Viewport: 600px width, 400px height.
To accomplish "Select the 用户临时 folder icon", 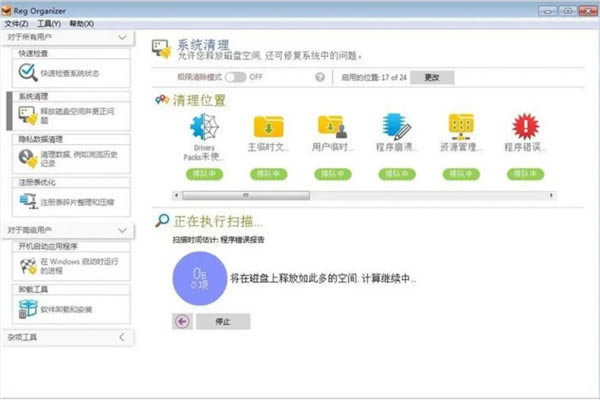I will pyautogui.click(x=332, y=127).
